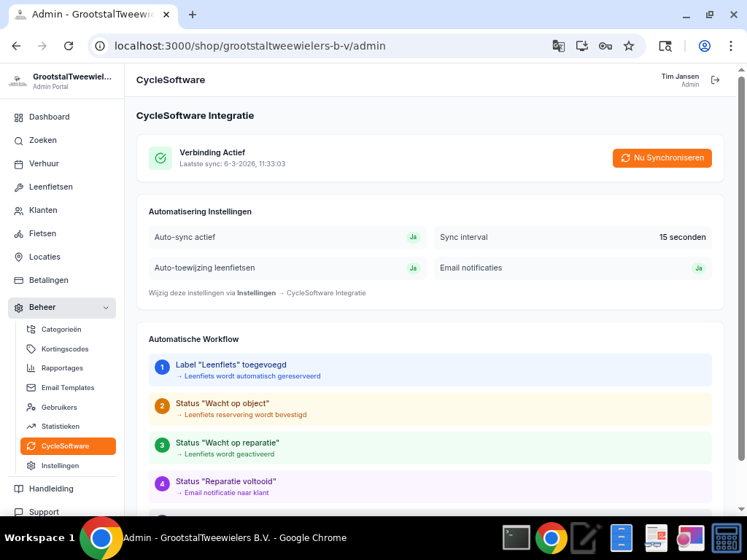Screen dimensions: 747x560
Task: Switch to the Rapportages page
Action: pos(63,367)
